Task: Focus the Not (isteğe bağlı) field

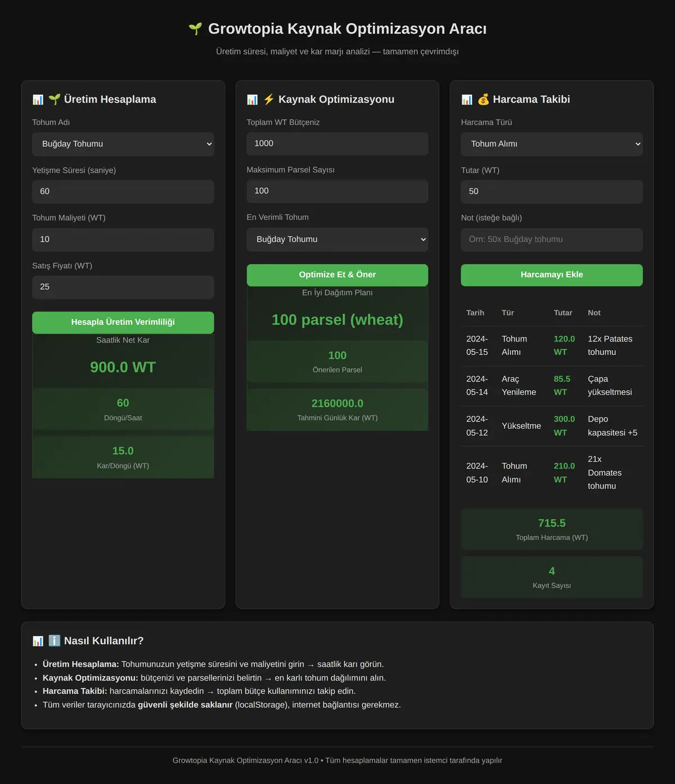Action: pyautogui.click(x=552, y=240)
